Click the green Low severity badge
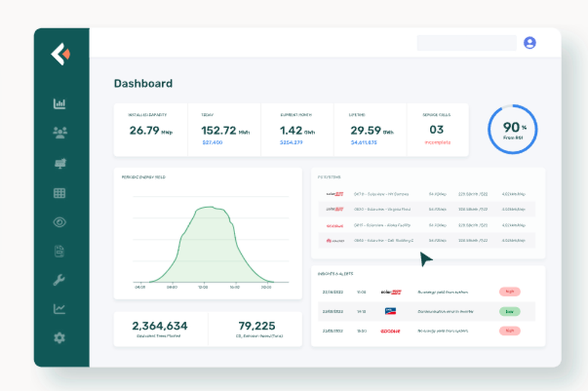This screenshot has width=588, height=391. [510, 312]
